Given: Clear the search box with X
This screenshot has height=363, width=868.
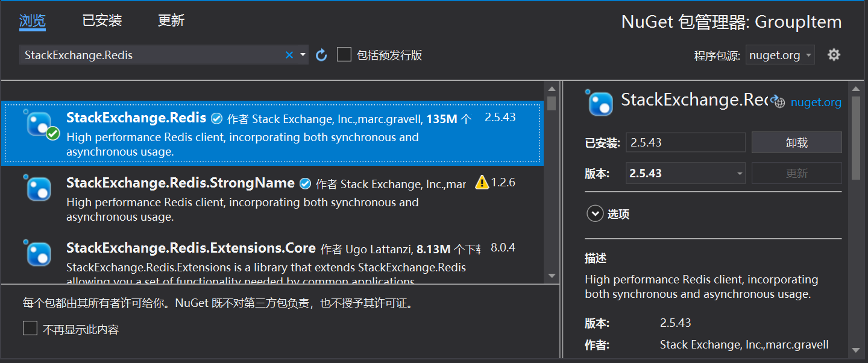Looking at the screenshot, I should tap(289, 55).
